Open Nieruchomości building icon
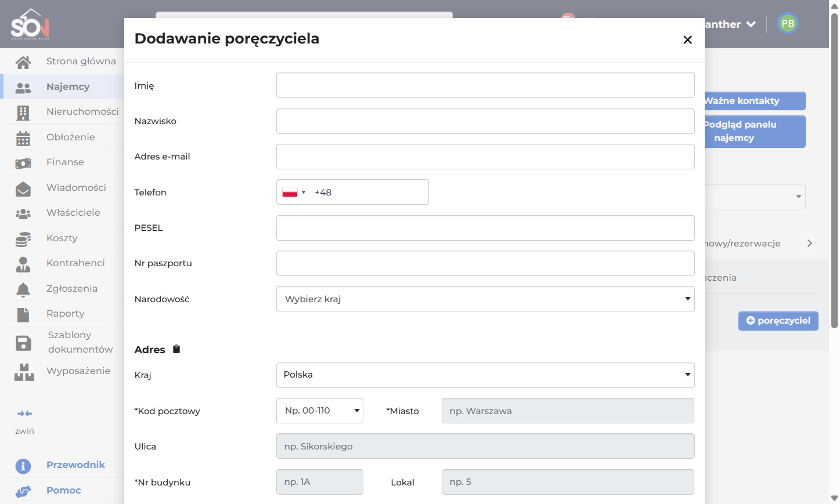 [23, 113]
